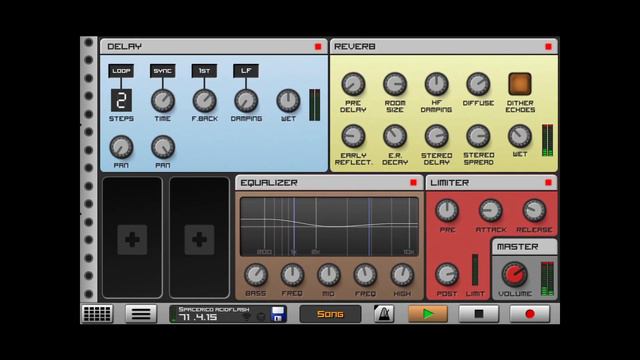
Task: Click the MASTER panel title
Action: tap(518, 247)
